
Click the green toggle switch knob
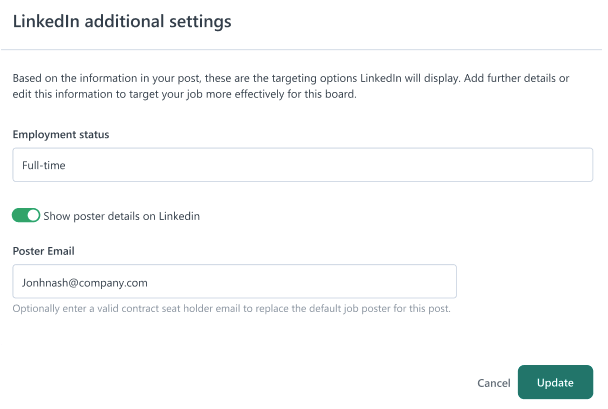[x=33, y=216]
